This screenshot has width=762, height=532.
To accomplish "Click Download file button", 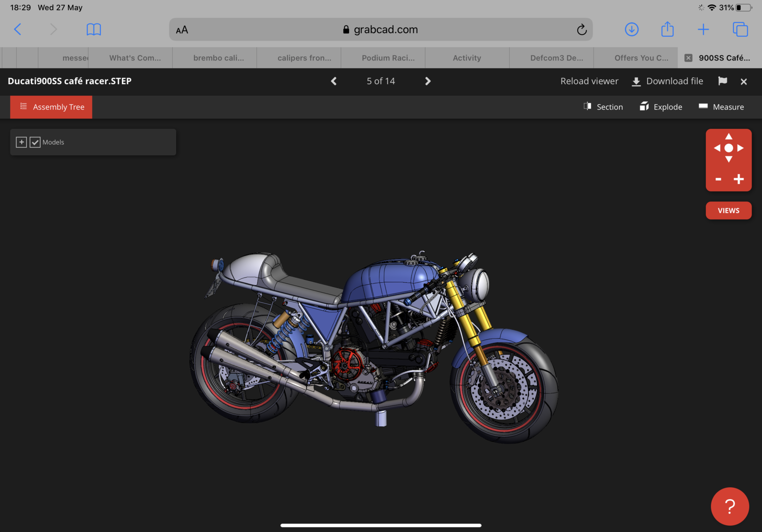I will click(x=667, y=81).
